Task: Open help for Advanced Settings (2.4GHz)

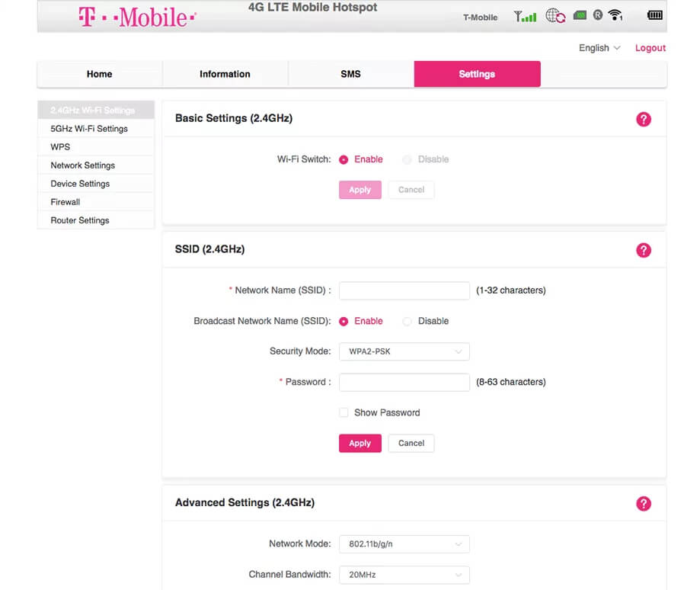Action: point(644,503)
